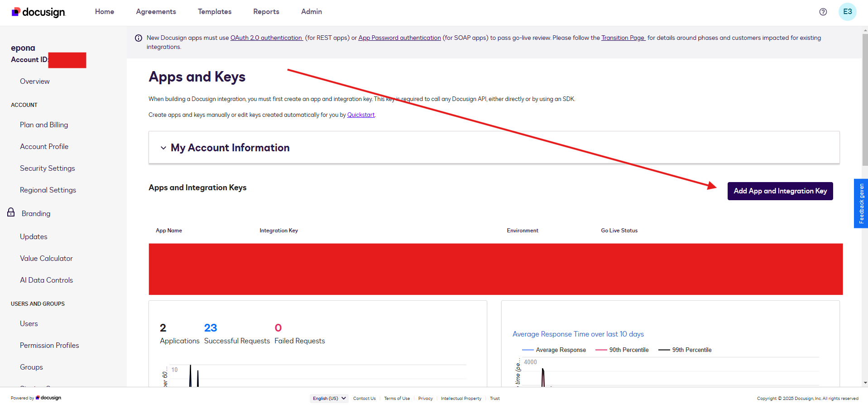Open the Transition Page link

[x=623, y=38]
